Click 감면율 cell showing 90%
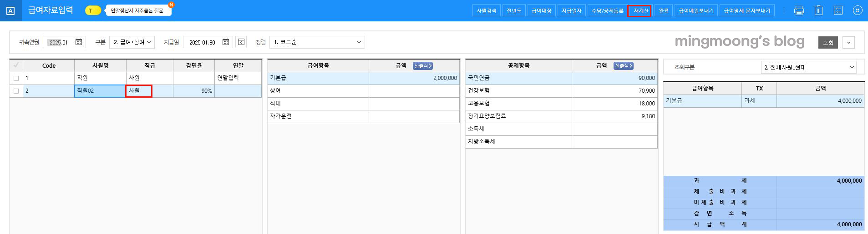The height and width of the screenshot is (234, 868). pos(193,91)
